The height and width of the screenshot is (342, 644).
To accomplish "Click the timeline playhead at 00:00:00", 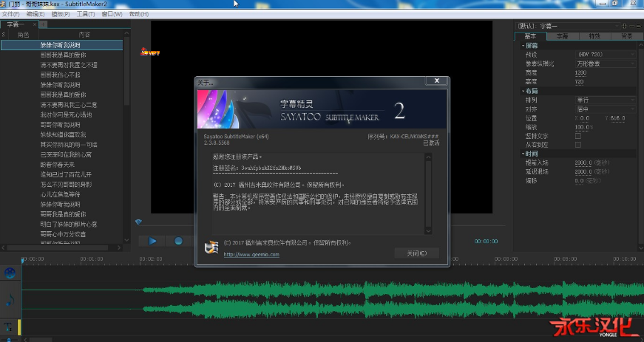I will coord(23,259).
